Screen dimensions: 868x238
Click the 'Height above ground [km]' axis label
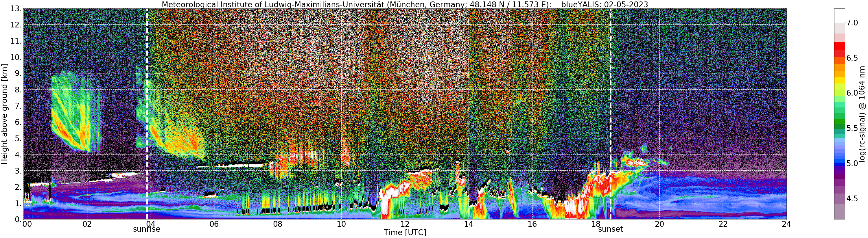point(4,114)
